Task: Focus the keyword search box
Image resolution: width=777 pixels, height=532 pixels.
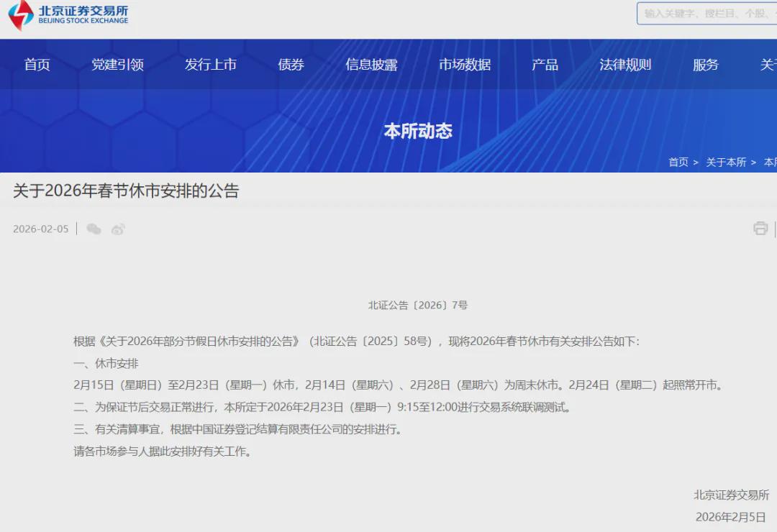Action: 706,14
